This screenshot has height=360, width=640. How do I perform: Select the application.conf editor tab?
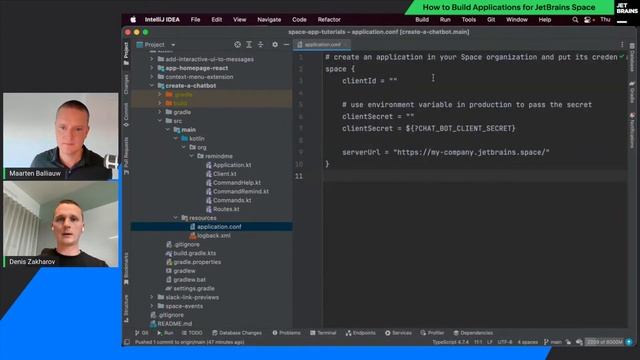(322, 44)
